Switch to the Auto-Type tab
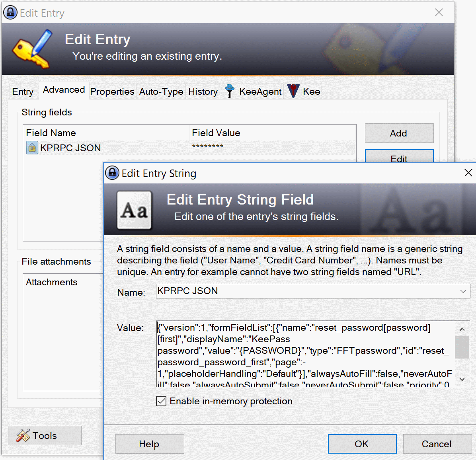 click(161, 92)
